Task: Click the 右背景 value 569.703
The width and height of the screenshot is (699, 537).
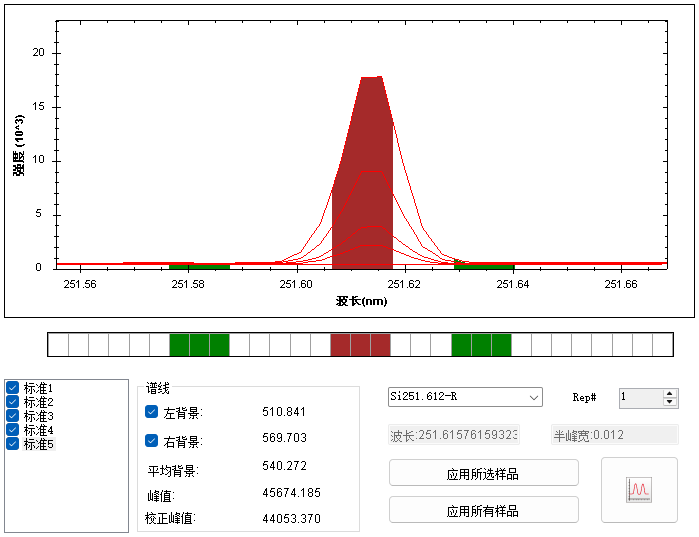Action: point(284,438)
